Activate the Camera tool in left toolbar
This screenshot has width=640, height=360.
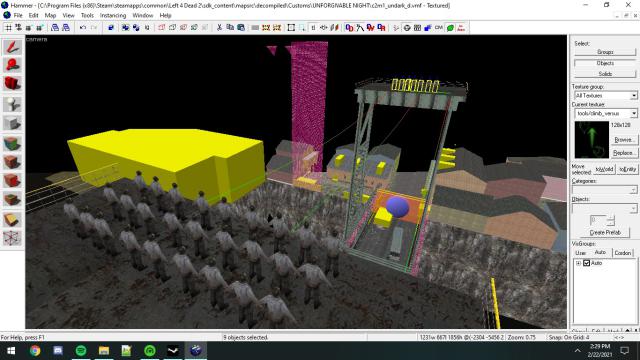tap(12, 84)
